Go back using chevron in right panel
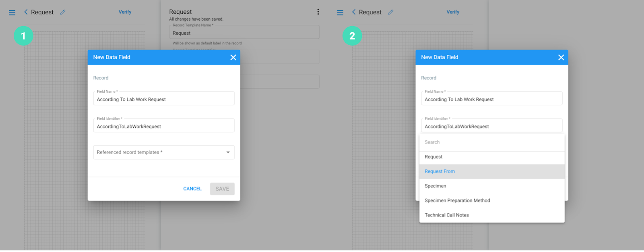 (x=354, y=12)
